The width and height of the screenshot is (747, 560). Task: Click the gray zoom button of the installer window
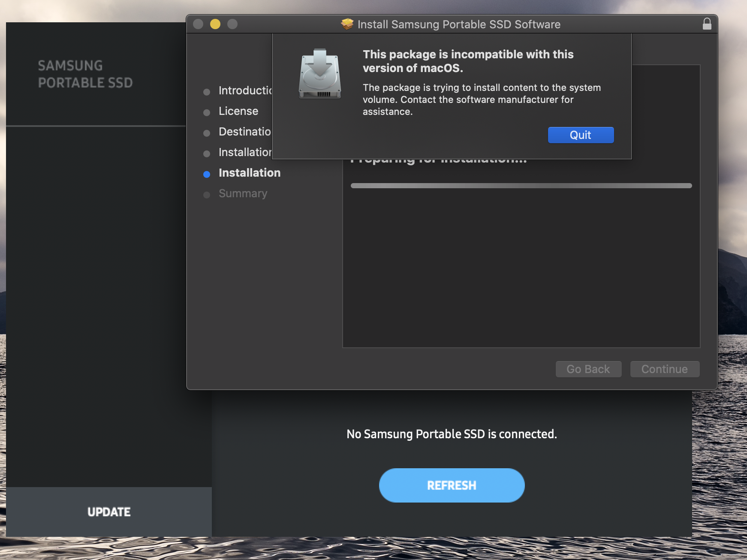[x=232, y=24]
